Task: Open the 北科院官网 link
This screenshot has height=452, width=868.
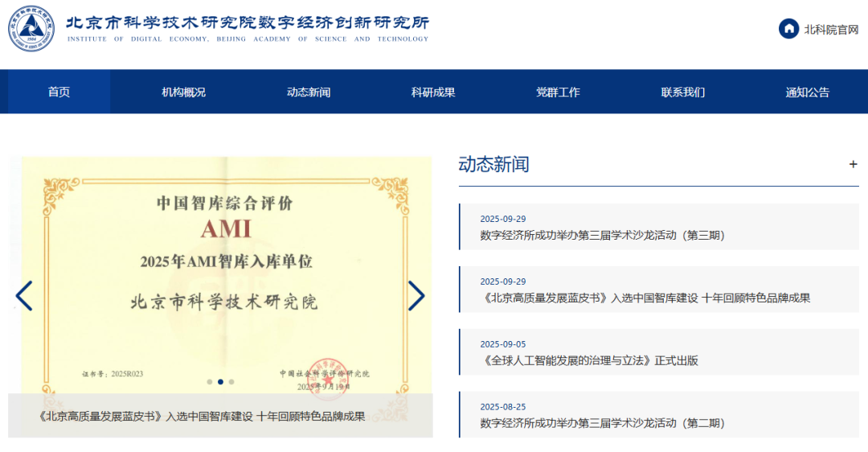Action: (831, 30)
